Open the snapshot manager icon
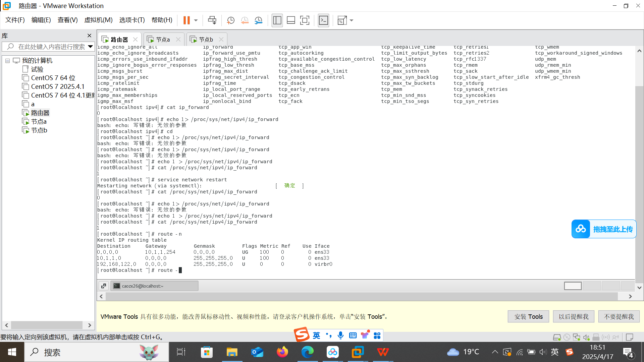The height and width of the screenshot is (362, 644). [258, 20]
